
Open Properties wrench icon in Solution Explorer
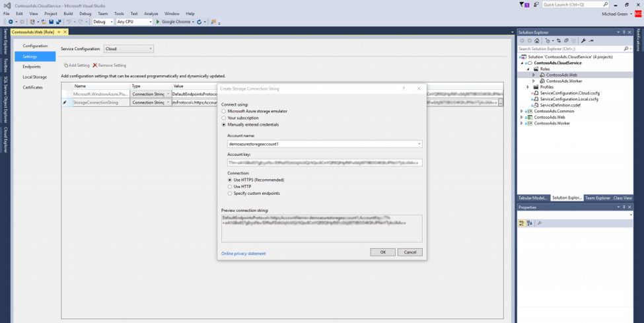[x=583, y=41]
